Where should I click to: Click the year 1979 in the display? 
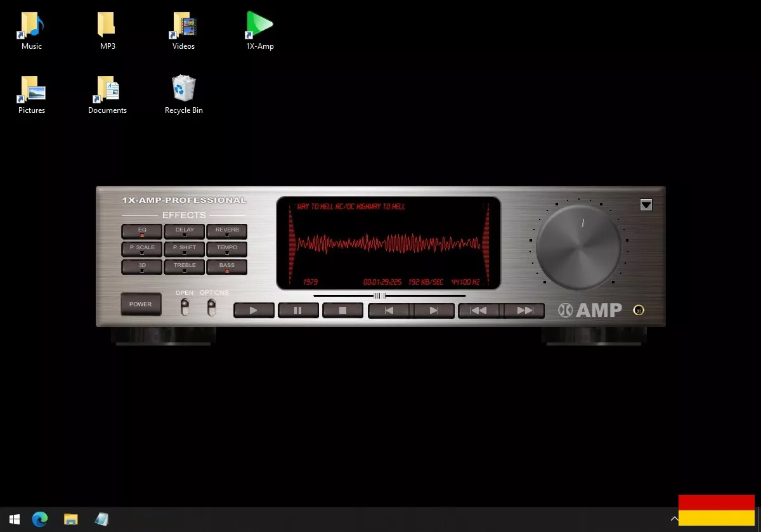311,282
